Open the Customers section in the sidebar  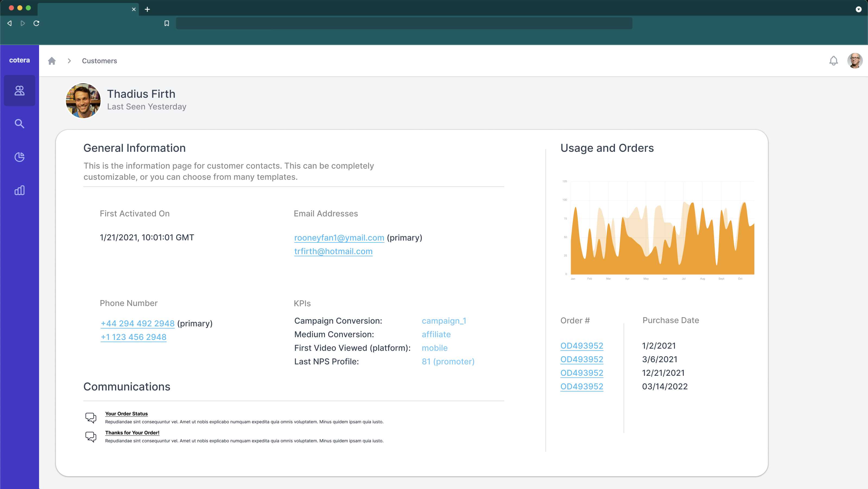coord(19,90)
